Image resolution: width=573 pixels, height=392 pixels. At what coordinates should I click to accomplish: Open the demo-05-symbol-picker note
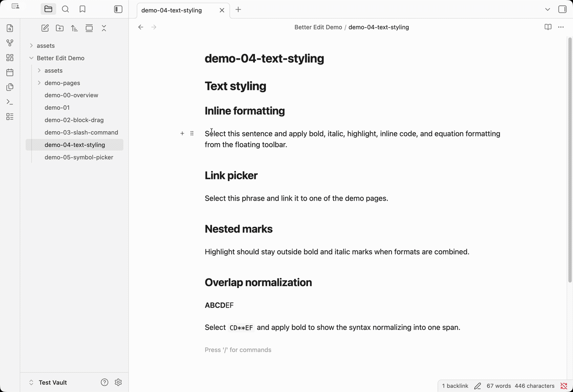coord(79,157)
